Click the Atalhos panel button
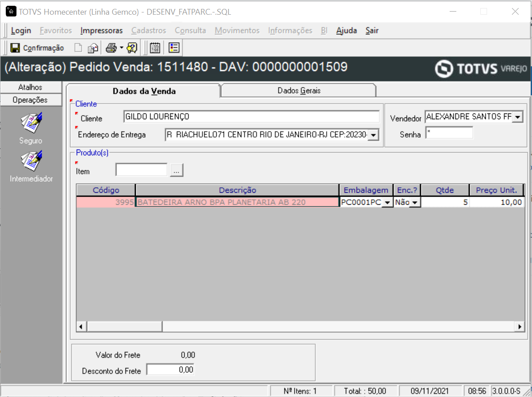 (31, 87)
